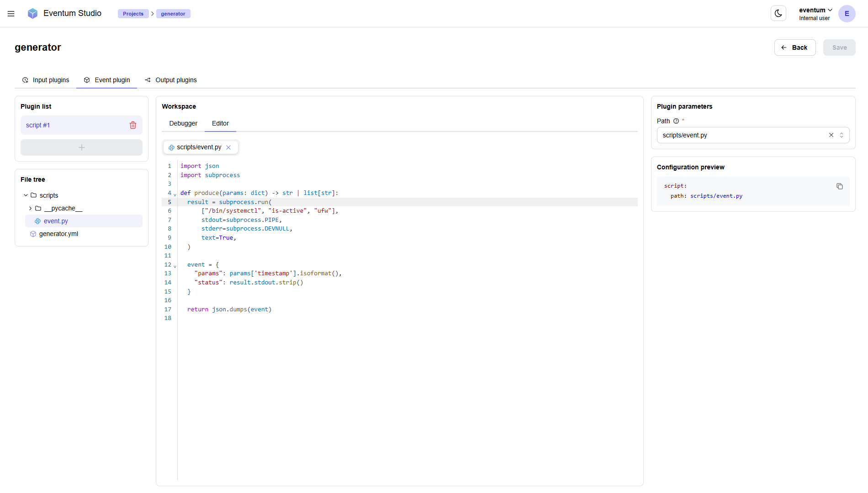
Task: Go to Projects breadcrumb link
Action: (133, 14)
